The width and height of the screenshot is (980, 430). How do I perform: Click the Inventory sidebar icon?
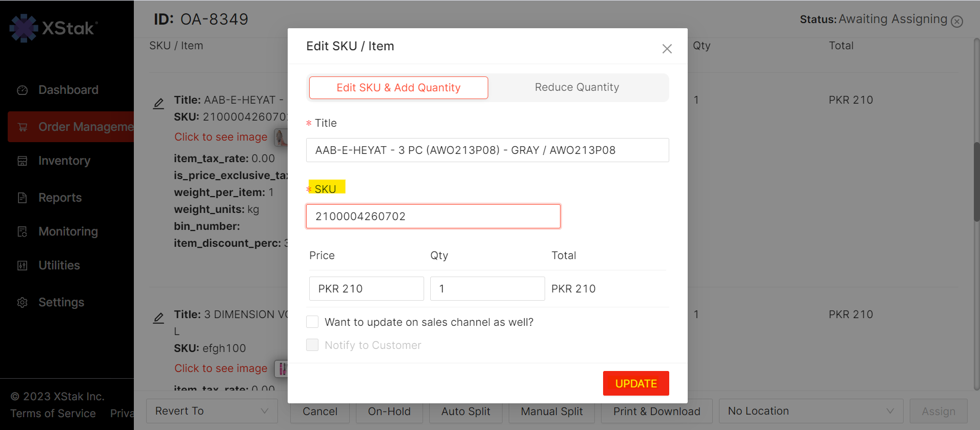[x=22, y=161]
